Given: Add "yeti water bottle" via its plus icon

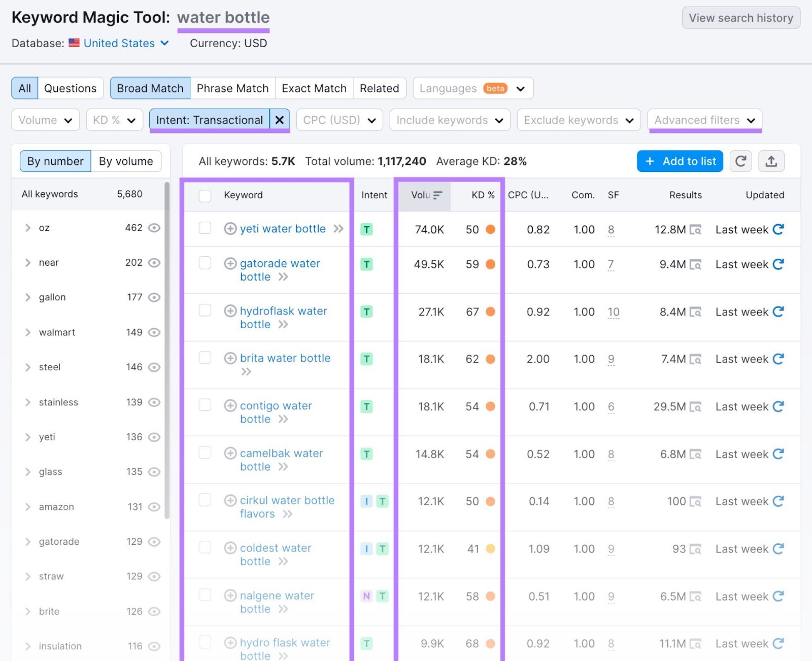Looking at the screenshot, I should 230,229.
